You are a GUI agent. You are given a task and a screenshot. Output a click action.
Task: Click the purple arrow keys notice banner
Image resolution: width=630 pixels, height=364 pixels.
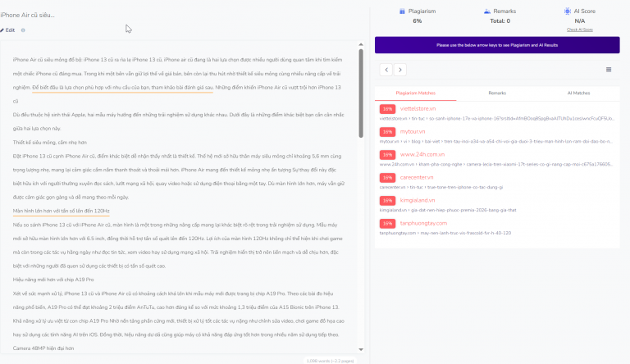pyautogui.click(x=497, y=45)
